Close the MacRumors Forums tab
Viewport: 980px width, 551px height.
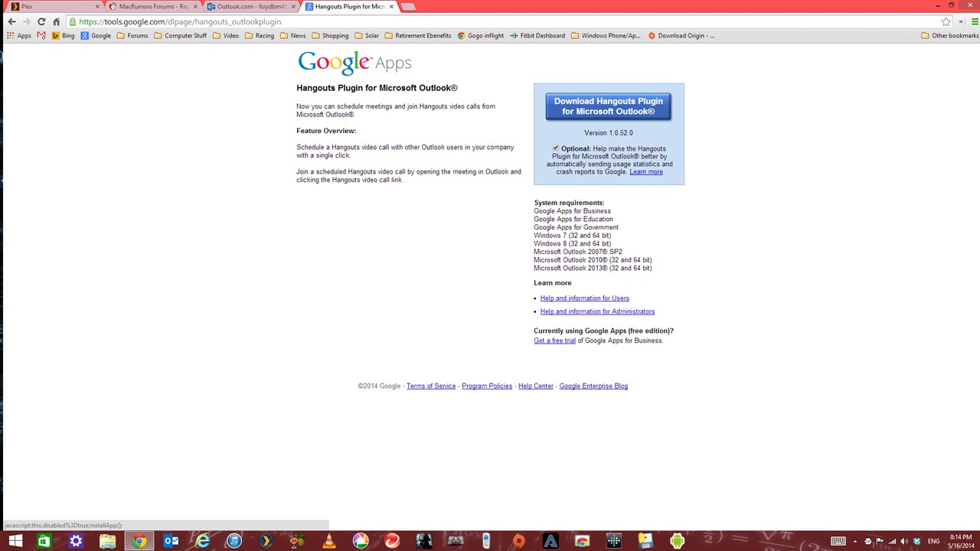(x=195, y=6)
